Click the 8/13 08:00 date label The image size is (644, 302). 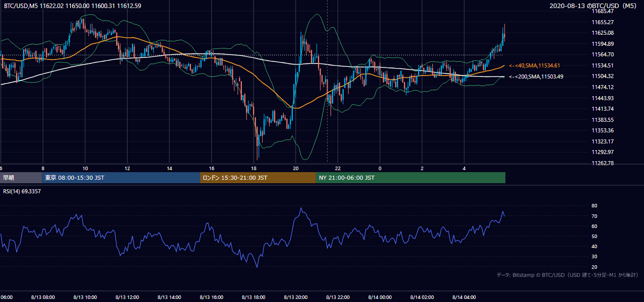pyautogui.click(x=43, y=297)
